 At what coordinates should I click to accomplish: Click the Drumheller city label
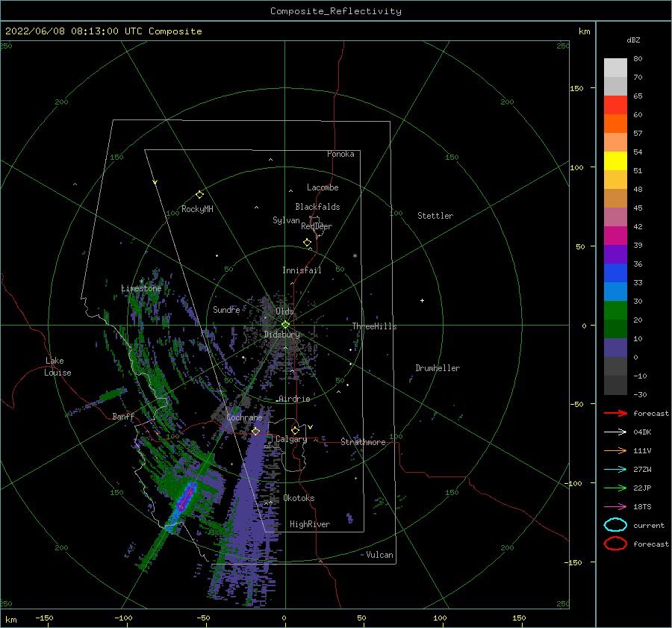[438, 368]
